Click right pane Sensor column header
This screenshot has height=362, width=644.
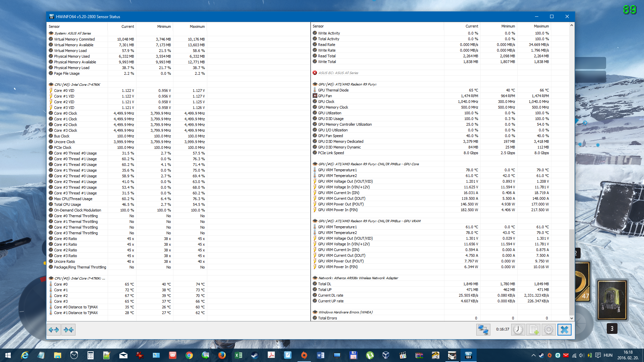click(377, 26)
